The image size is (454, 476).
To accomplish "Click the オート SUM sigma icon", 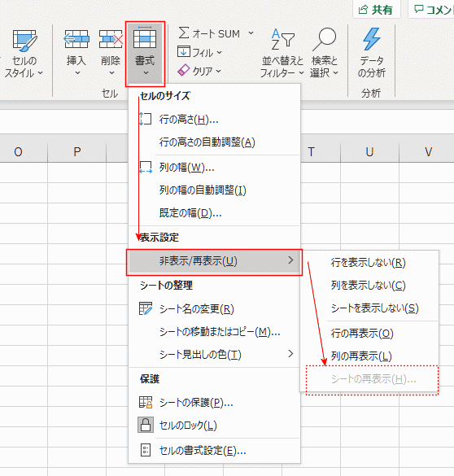I will (x=184, y=33).
